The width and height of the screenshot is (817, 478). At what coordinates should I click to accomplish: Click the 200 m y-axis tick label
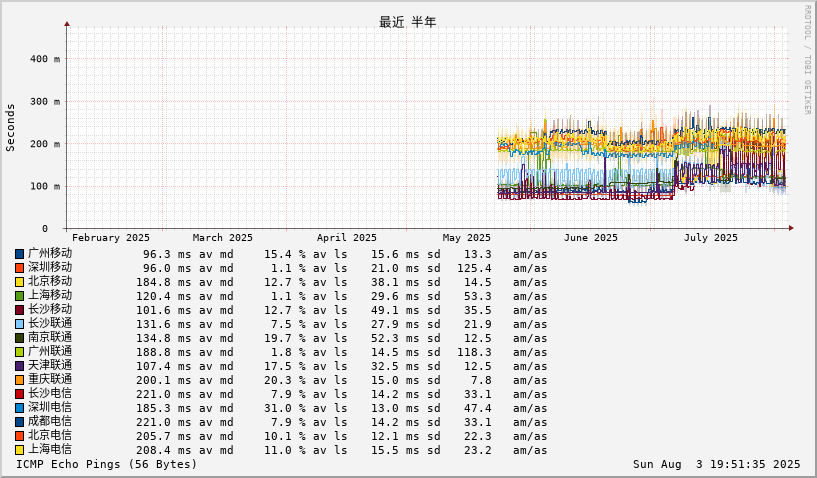pos(45,144)
